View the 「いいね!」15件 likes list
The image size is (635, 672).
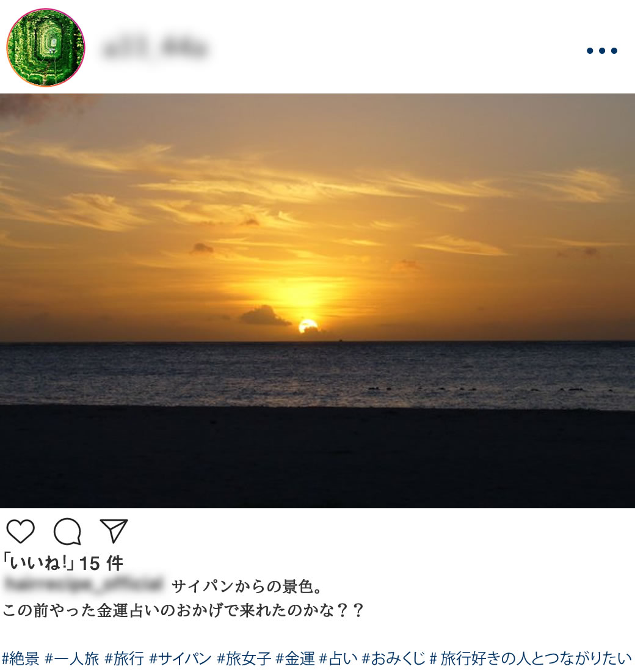click(62, 563)
